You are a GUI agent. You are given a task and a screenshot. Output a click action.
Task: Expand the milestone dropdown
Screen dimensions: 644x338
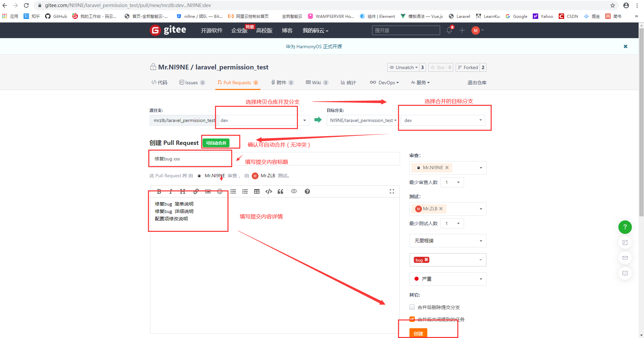pyautogui.click(x=448, y=241)
